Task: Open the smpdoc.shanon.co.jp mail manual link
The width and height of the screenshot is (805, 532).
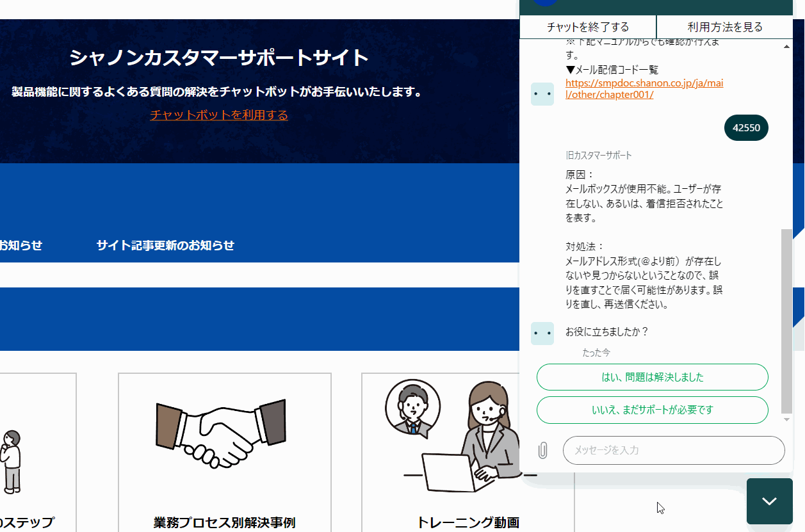Action: click(x=644, y=89)
